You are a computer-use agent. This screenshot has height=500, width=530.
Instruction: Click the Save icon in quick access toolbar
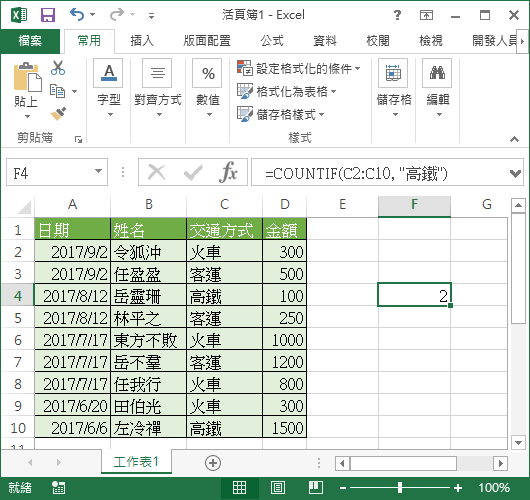point(48,15)
